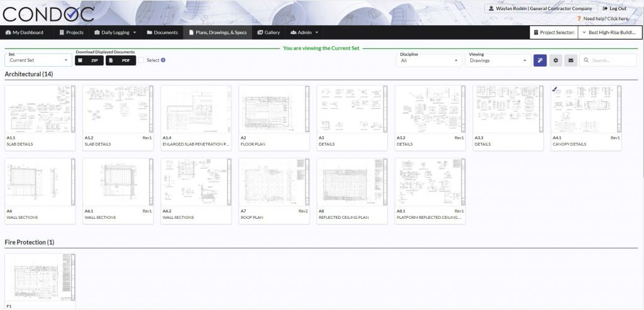Screen dimensions: 644x310
Task: Open the Set dropdown showing Current Set
Action: pos(38,60)
